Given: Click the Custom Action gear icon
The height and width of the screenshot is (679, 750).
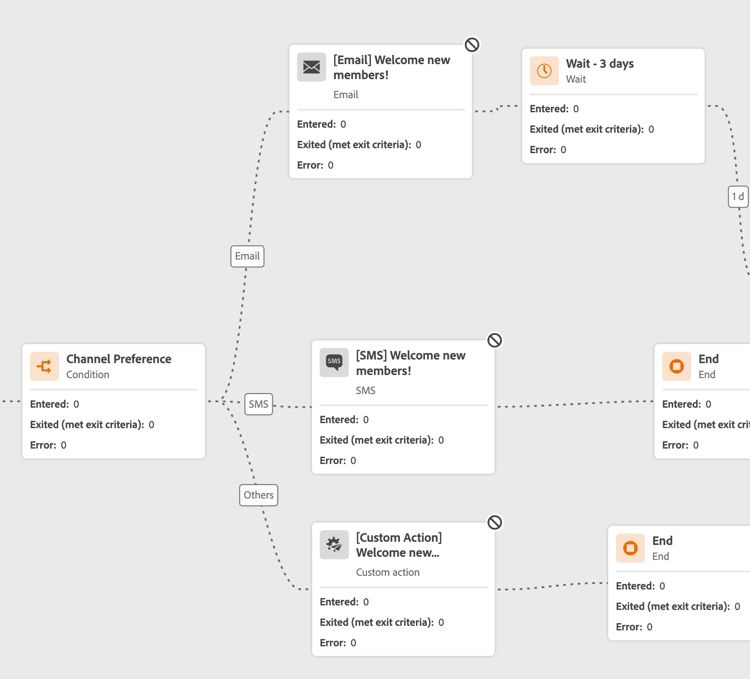Looking at the screenshot, I should [x=334, y=544].
